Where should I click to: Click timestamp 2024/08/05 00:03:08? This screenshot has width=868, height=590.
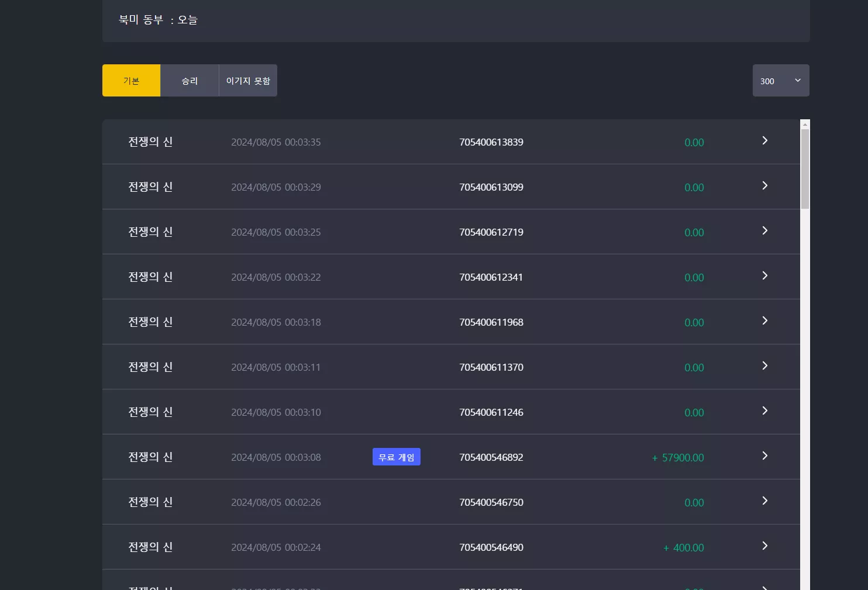coord(276,457)
